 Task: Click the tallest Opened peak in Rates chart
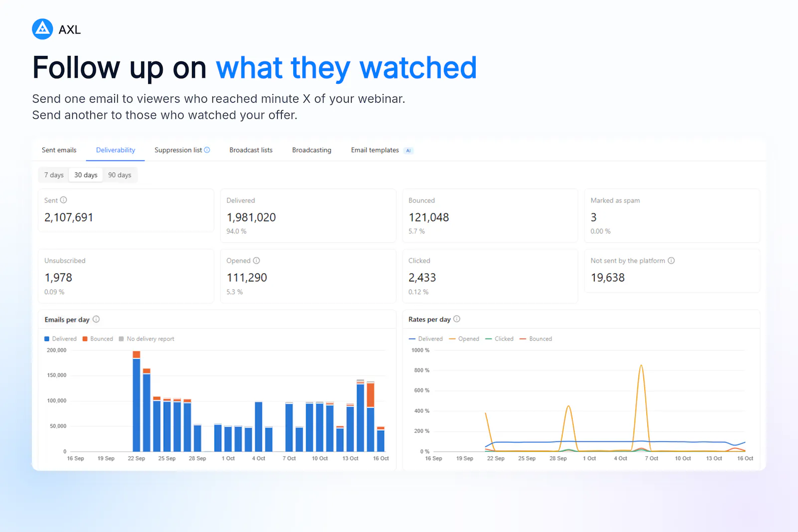tap(641, 365)
